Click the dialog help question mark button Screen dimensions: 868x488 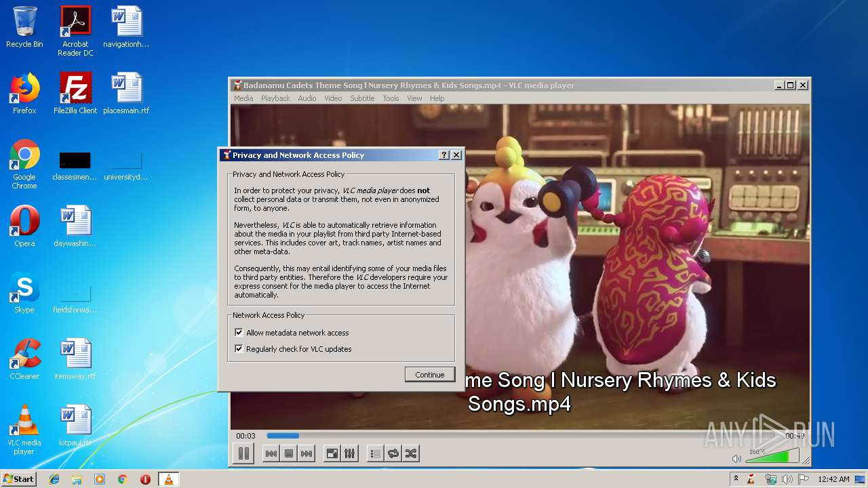(444, 155)
